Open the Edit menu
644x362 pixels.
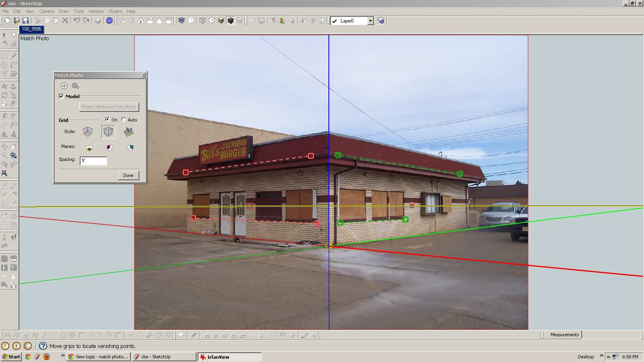coord(17,11)
